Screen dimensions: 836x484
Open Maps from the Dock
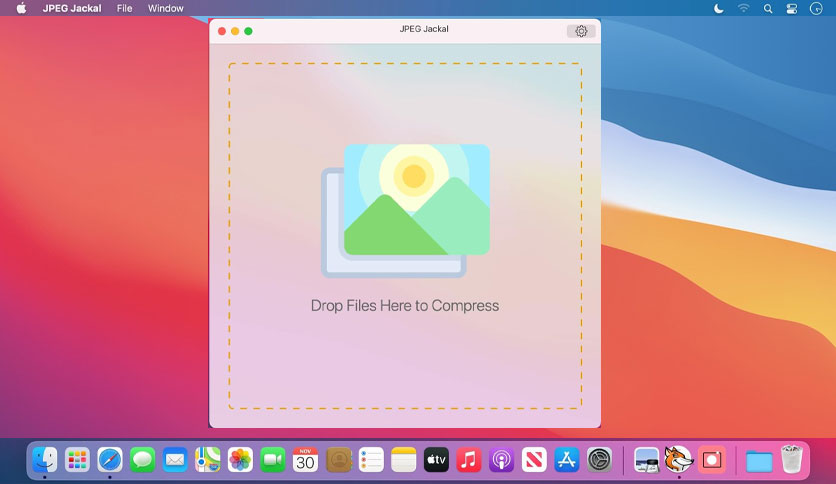click(207, 459)
